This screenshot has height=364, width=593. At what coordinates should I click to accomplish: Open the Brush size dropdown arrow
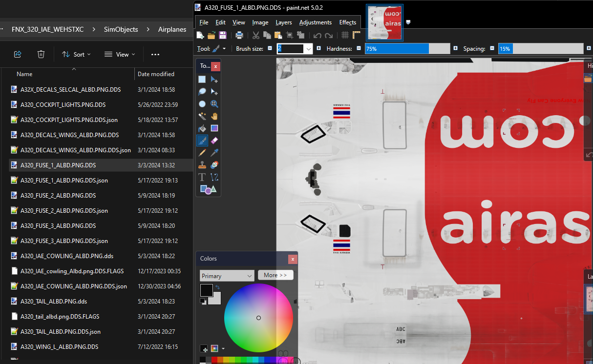(308, 49)
